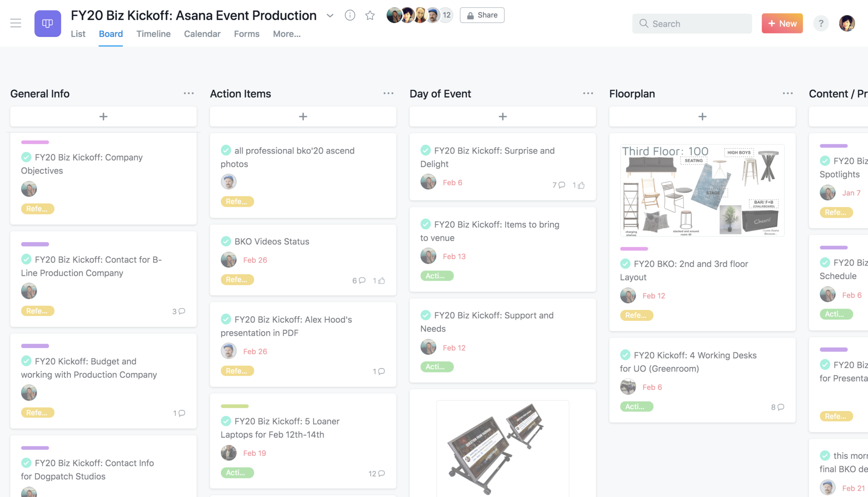Click the search icon in top bar

pos(644,23)
